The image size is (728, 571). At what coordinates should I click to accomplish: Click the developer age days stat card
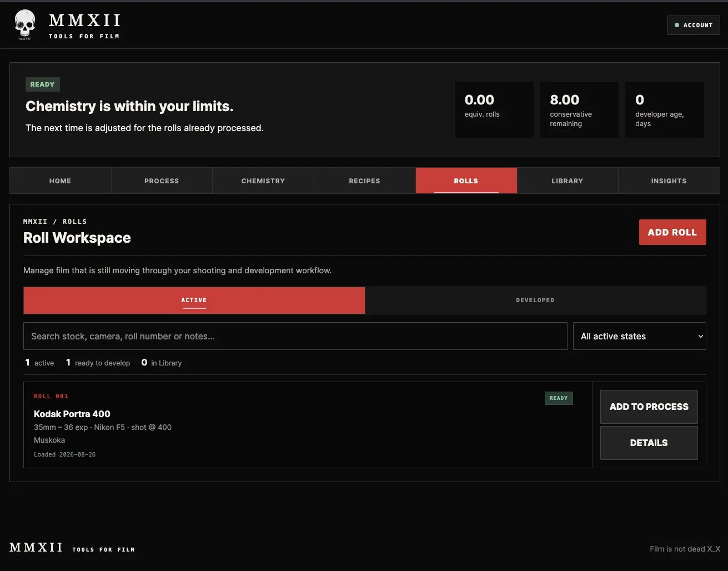665,110
